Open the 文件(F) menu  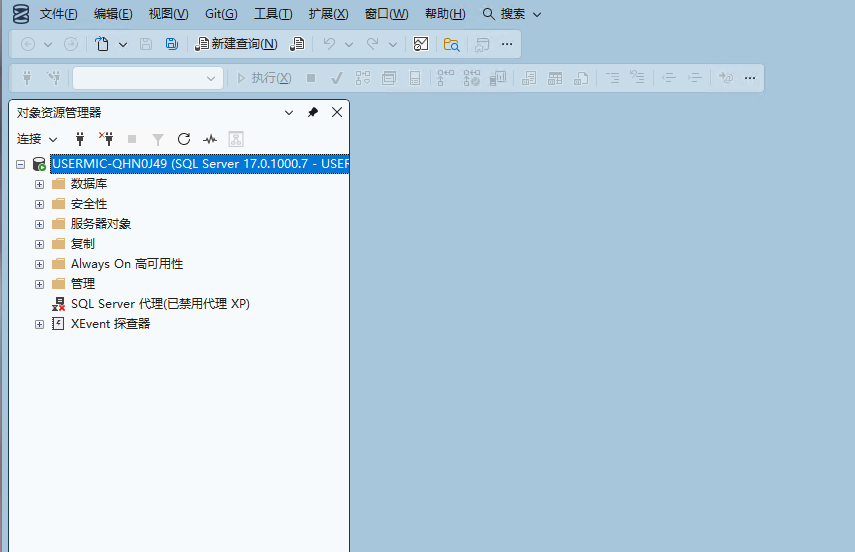click(58, 14)
